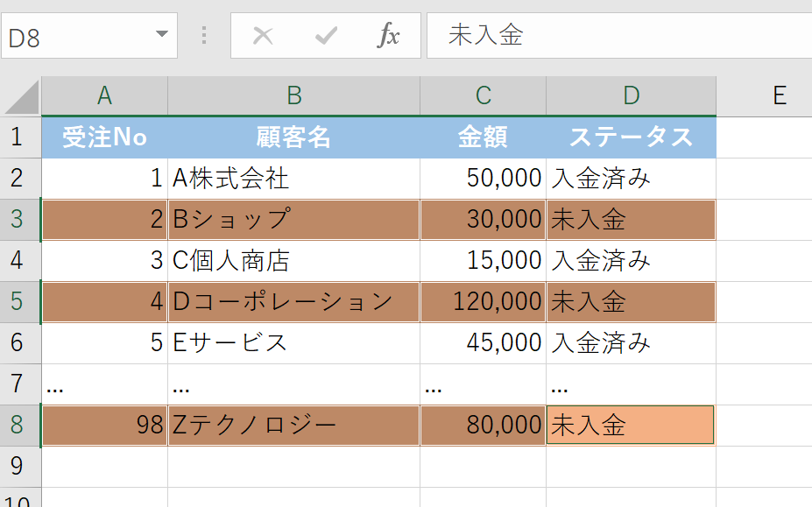Open Insert Function fx dialog
Screen dimensions: 812x507
click(x=388, y=36)
